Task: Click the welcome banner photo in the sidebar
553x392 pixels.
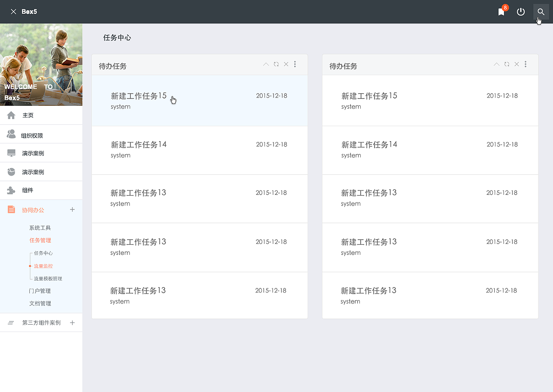Action: click(x=41, y=65)
